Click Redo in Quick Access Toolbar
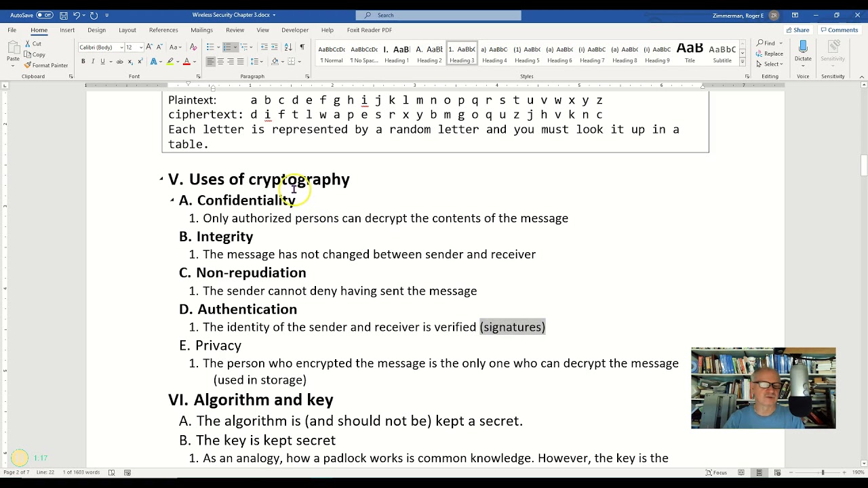 (x=94, y=15)
